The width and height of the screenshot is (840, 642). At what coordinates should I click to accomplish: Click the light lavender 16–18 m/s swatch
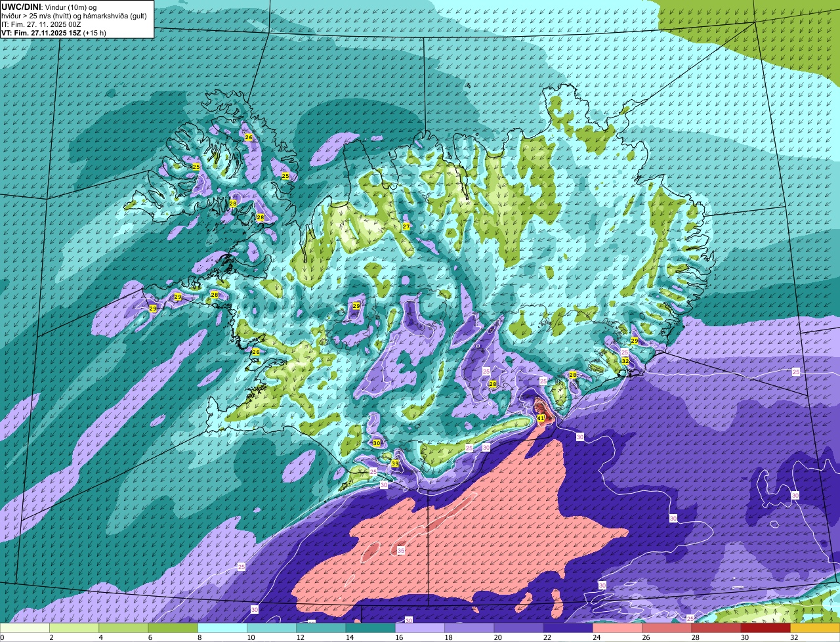[x=420, y=628]
